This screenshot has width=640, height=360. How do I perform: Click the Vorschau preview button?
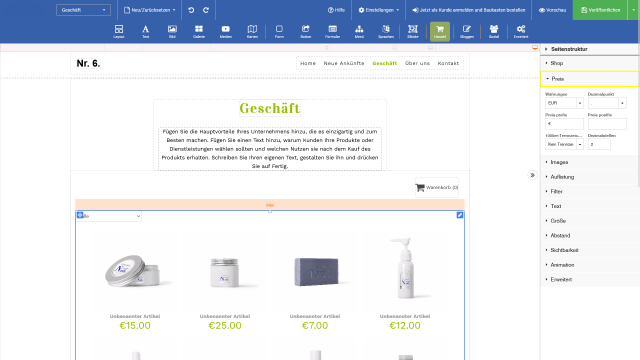[552, 10]
